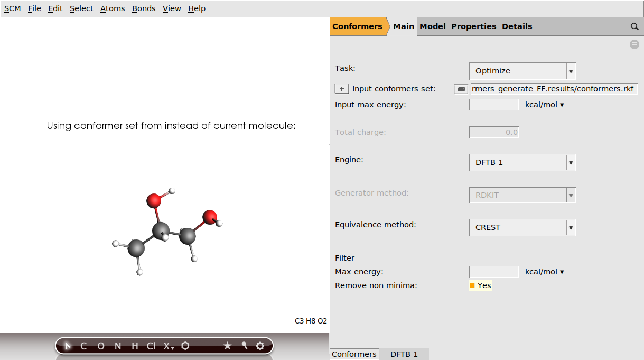Click the plus button to add conformers set
This screenshot has height=360, width=644.
(341, 88)
